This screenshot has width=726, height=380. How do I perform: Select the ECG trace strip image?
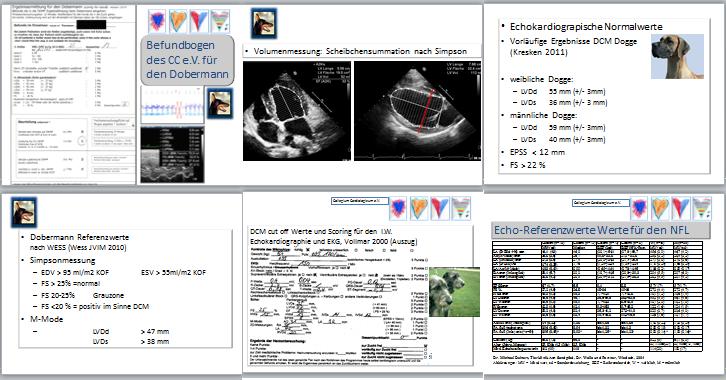172,106
